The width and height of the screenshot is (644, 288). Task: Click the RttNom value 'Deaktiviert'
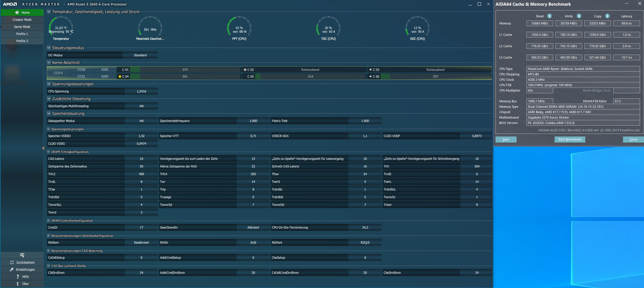pyautogui.click(x=141, y=243)
